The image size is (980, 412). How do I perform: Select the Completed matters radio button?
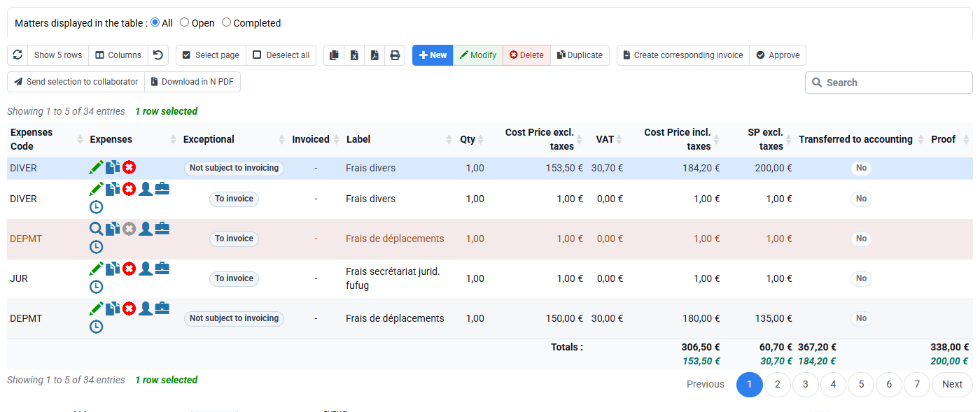coord(226,22)
